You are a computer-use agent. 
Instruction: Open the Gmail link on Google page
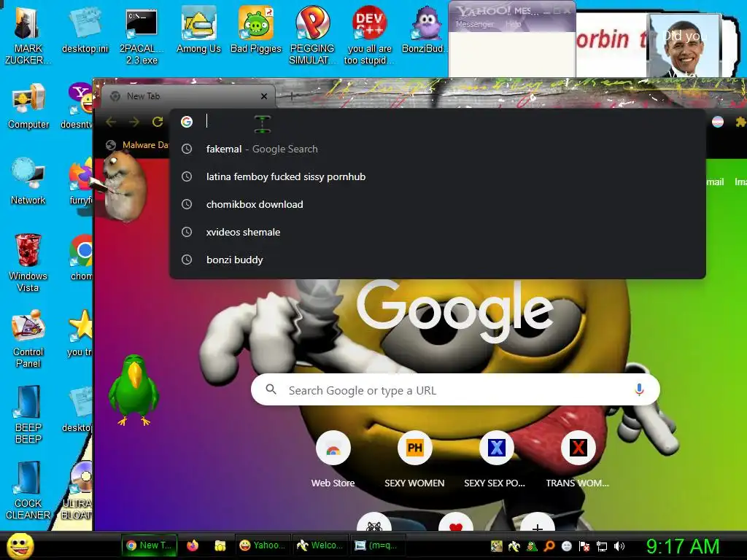[x=715, y=182]
